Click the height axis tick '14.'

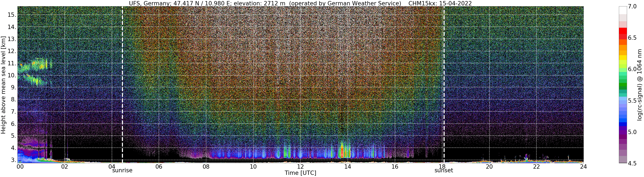[x=12, y=27]
